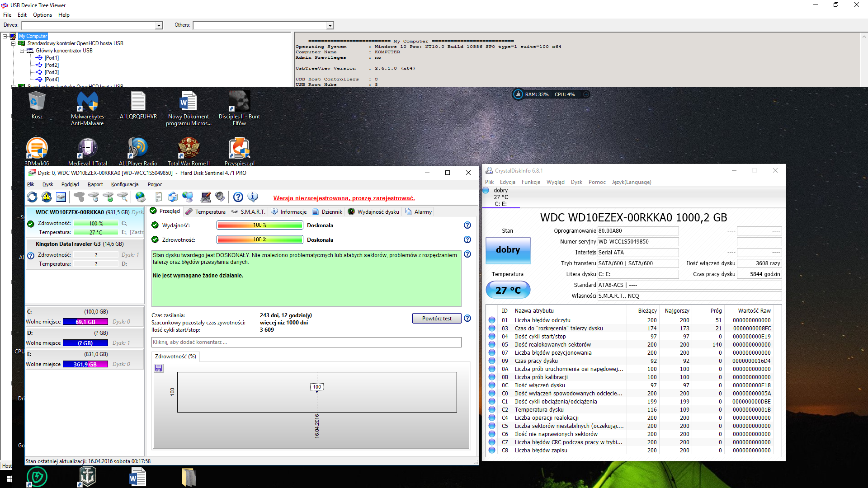Image resolution: width=868 pixels, height=488 pixels.
Task: Click the help icon beside Zdrowotność row
Action: coord(467,239)
